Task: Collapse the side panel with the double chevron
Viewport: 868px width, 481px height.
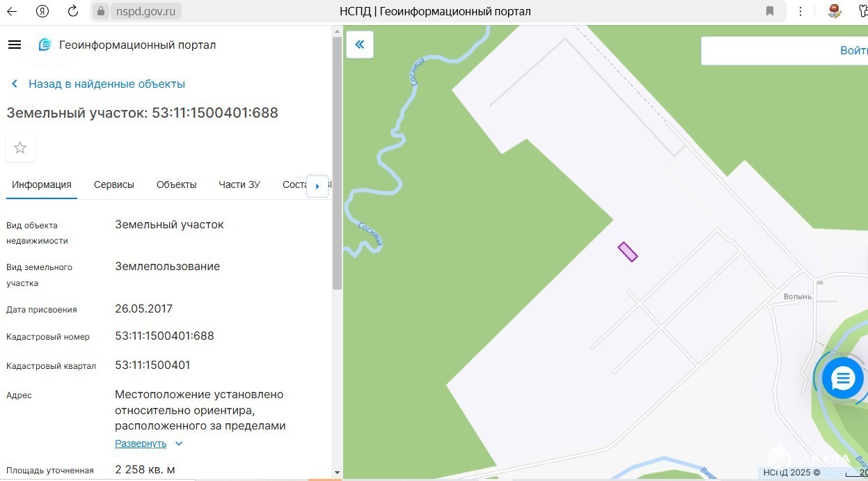Action: pos(360,45)
